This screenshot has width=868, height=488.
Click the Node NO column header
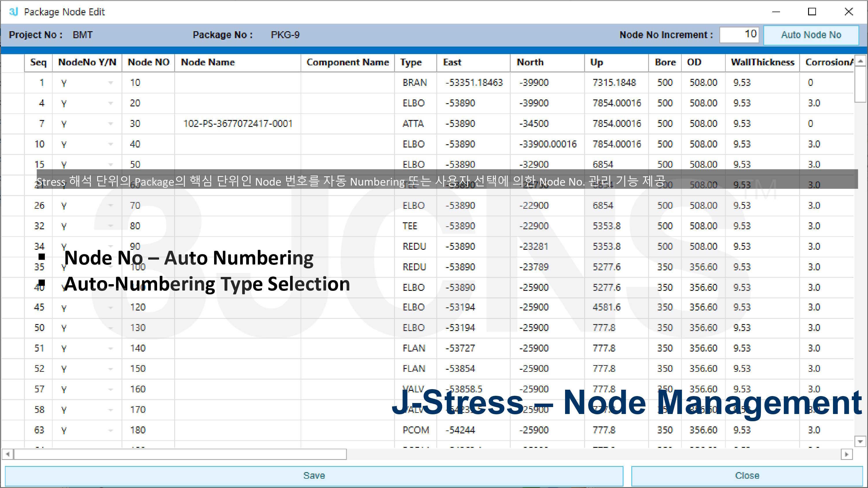148,63
